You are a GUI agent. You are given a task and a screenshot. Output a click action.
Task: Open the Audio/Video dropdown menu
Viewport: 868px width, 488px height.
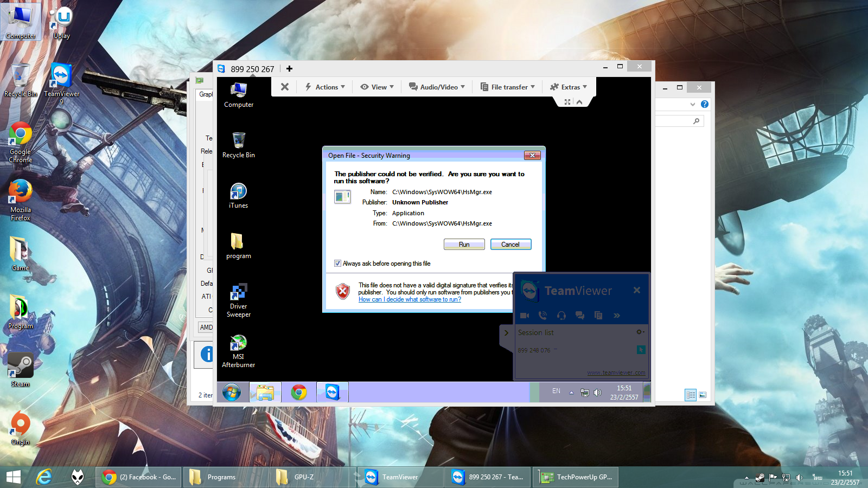pyautogui.click(x=437, y=87)
